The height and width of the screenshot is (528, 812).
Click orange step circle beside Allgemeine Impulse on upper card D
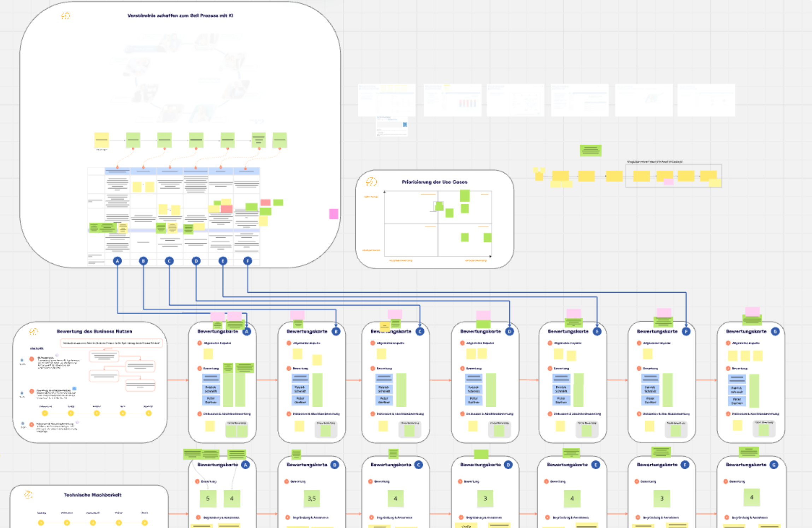(462, 343)
